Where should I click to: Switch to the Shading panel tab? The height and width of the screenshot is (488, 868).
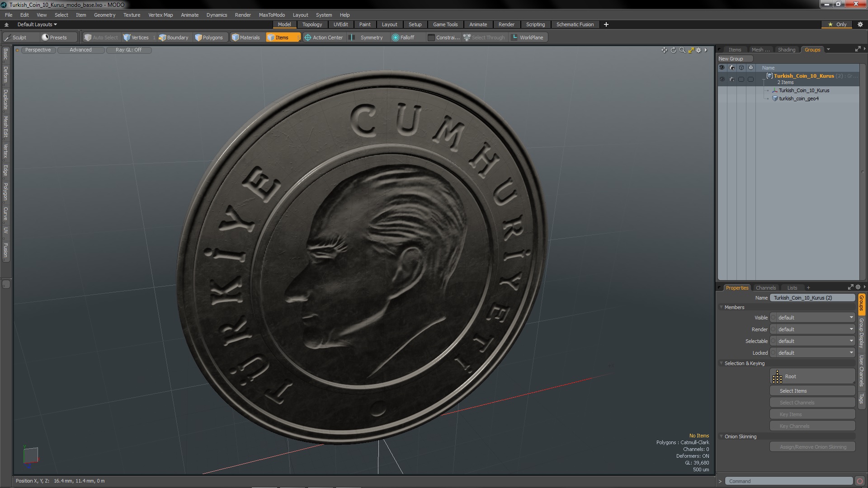(x=786, y=50)
